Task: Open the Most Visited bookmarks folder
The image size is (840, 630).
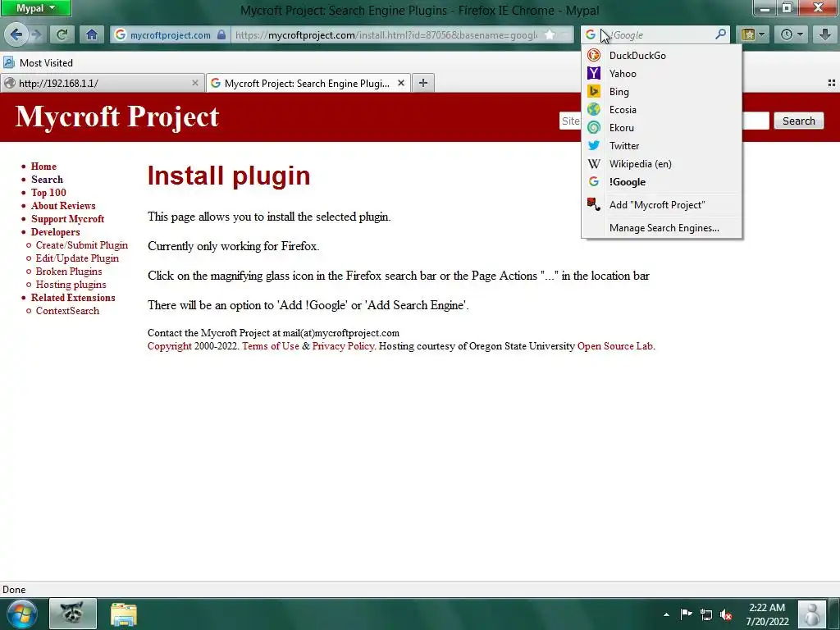Action: [38, 62]
